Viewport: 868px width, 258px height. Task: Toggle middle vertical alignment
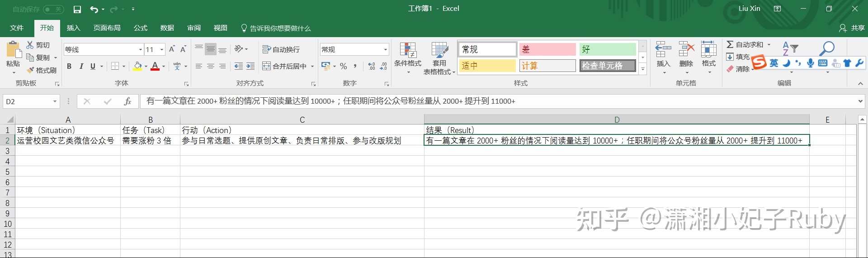point(211,49)
